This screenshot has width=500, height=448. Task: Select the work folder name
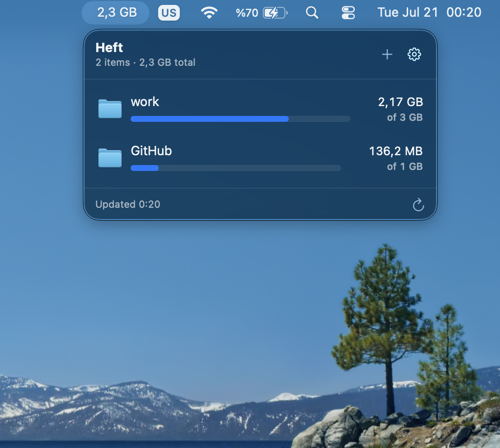(x=145, y=102)
